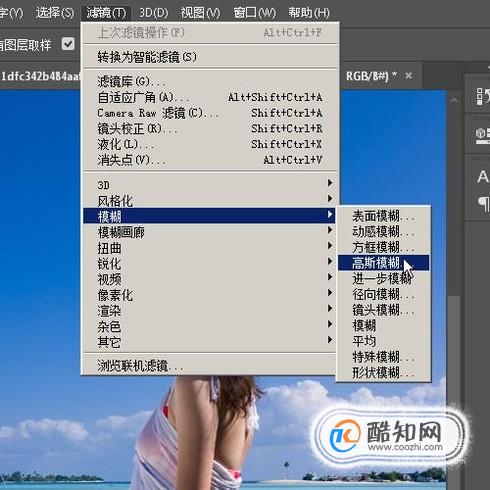Open the History panel icon
The height and width of the screenshot is (490, 490).
483,96
